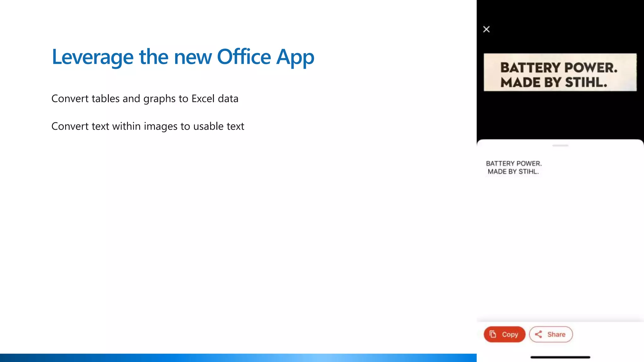Click the blue gradient footer bar

[x=238, y=358]
